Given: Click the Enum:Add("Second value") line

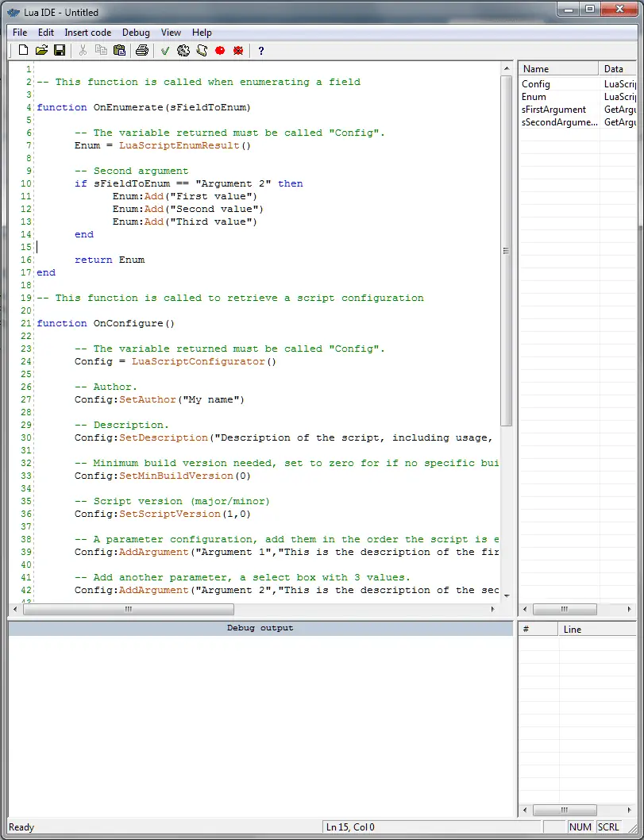Looking at the screenshot, I should click(x=187, y=209).
